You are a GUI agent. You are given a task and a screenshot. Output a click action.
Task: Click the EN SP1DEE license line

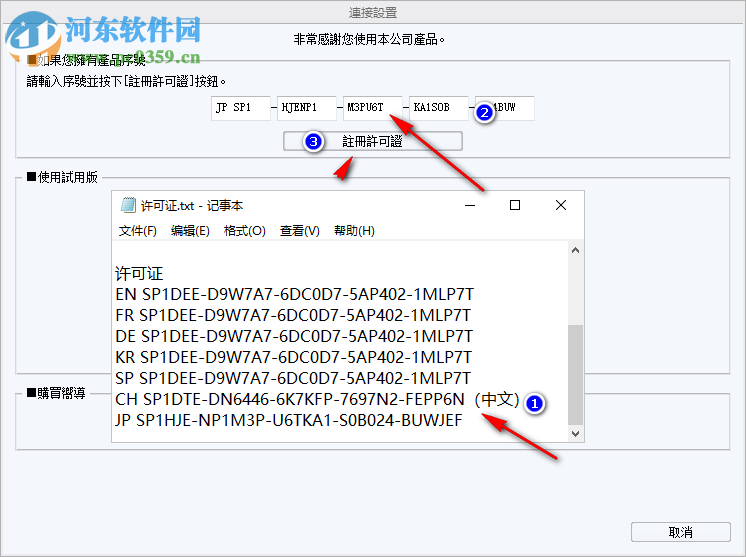tap(294, 294)
